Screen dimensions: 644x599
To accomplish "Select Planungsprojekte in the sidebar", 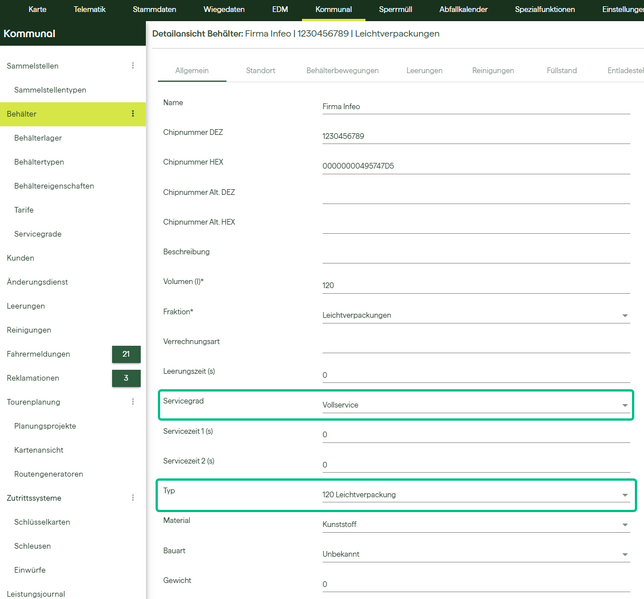I will 45,426.
